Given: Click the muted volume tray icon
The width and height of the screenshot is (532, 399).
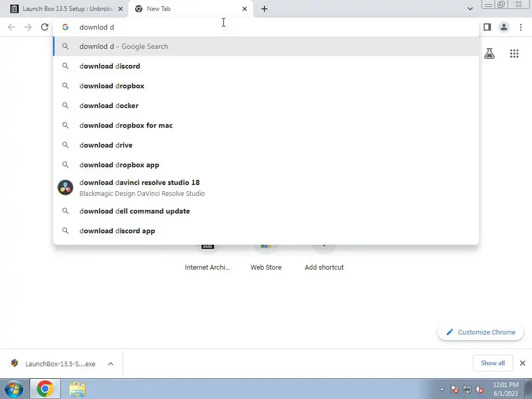Looking at the screenshot, I should 480,389.
